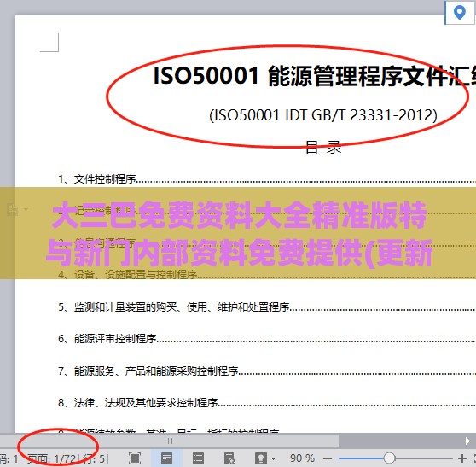Click the horizontal scrollbar right arrow
The image size is (476, 467).
point(467,441)
